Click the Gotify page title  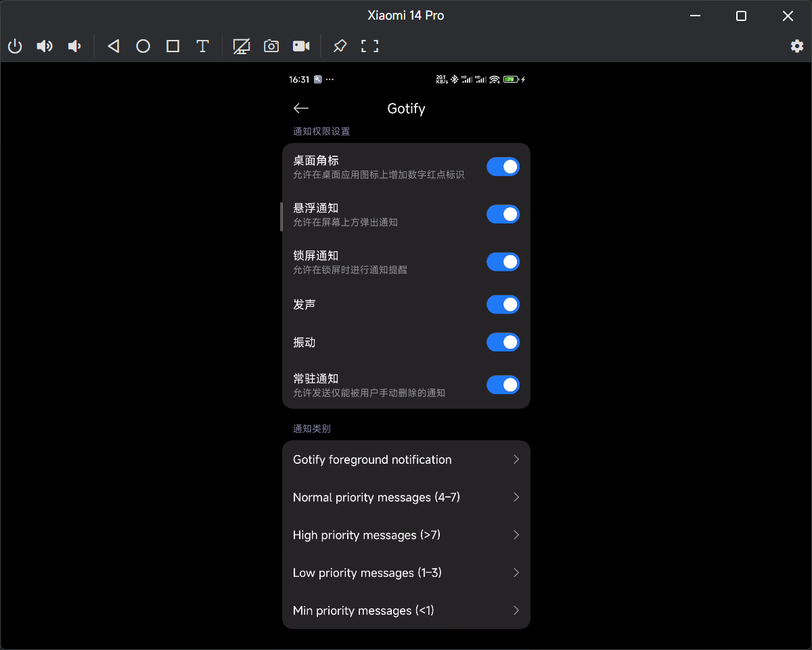[406, 108]
